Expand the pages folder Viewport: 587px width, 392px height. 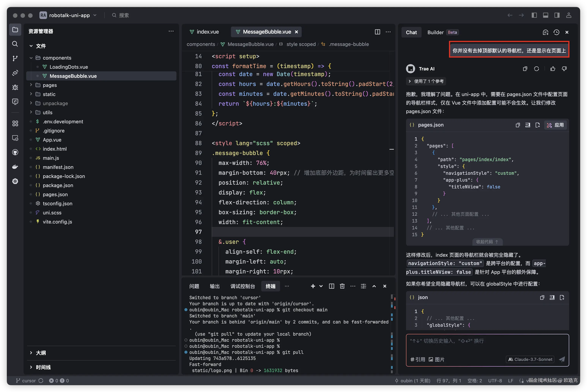coord(50,85)
